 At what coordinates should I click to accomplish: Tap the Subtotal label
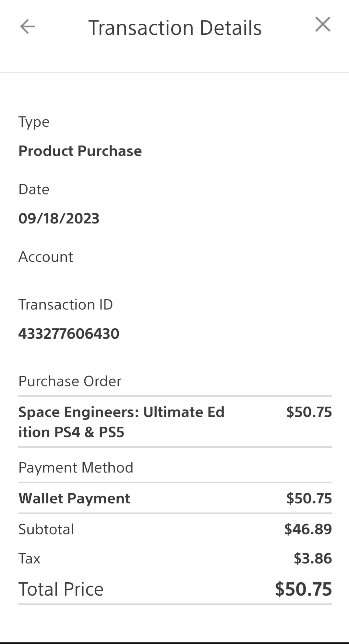(46, 529)
